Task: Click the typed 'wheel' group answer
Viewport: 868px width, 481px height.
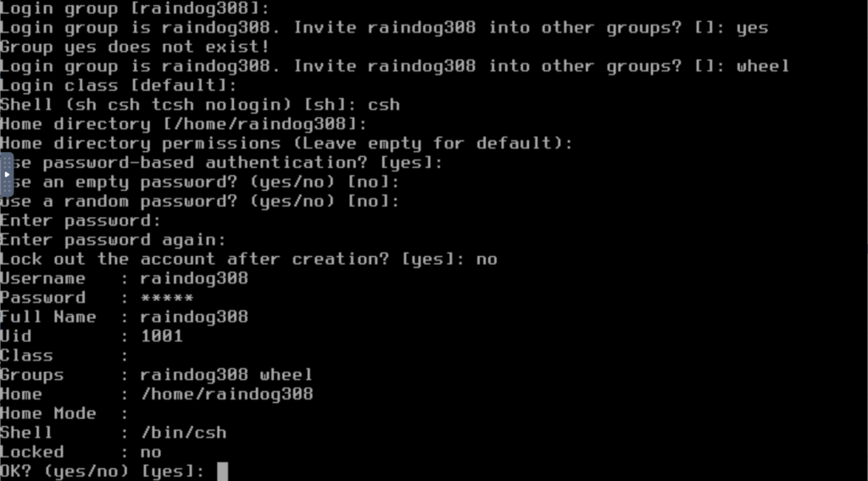Action: [763, 66]
